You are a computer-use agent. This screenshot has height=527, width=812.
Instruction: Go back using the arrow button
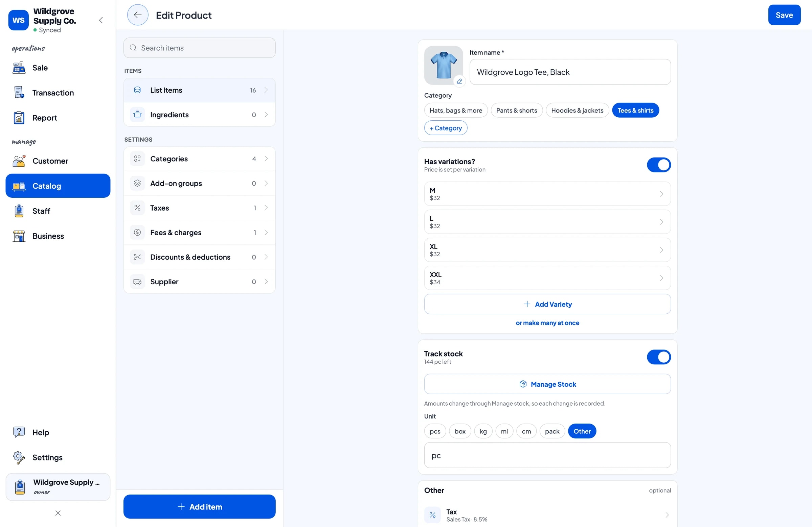[138, 15]
